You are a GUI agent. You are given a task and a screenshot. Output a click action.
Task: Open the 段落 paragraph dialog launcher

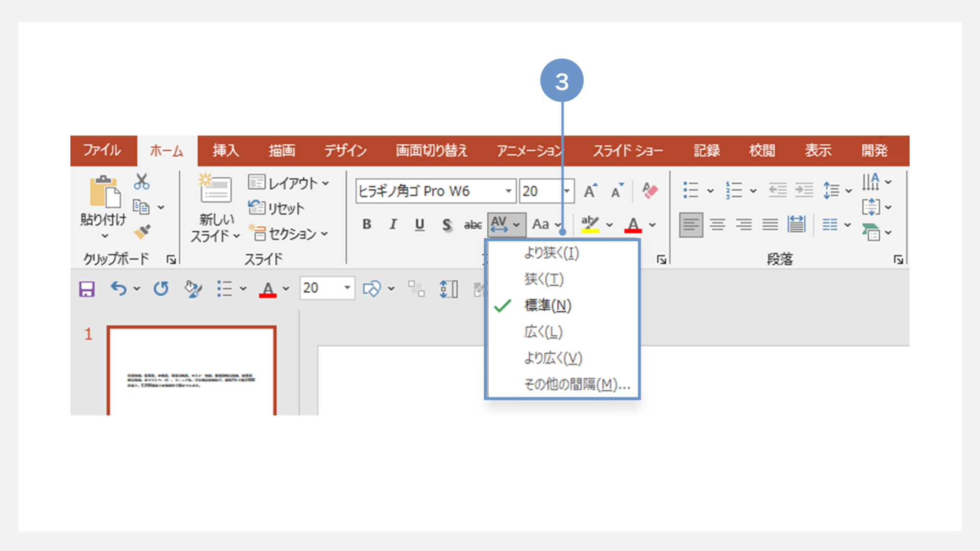tap(898, 259)
